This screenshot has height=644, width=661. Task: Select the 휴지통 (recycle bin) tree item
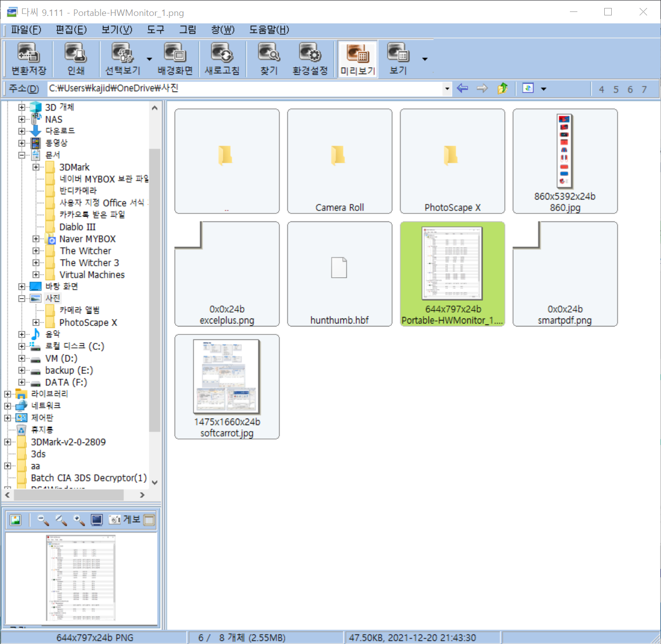coord(42,429)
